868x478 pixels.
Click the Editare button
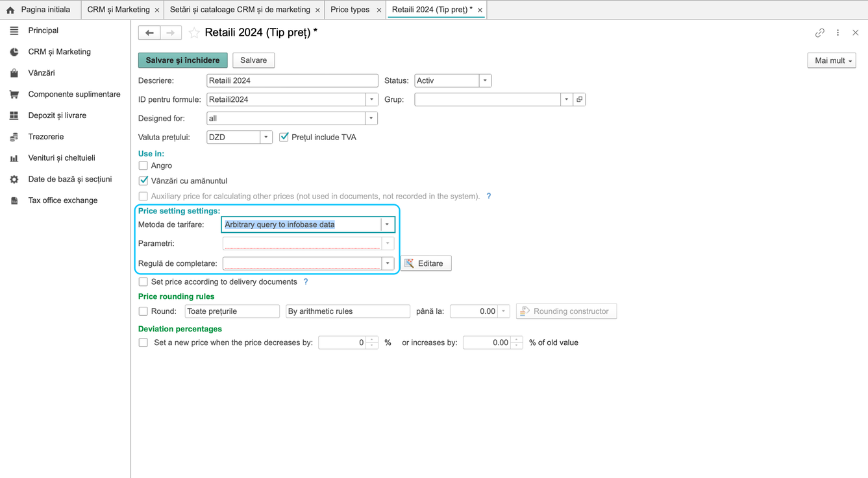(x=426, y=263)
